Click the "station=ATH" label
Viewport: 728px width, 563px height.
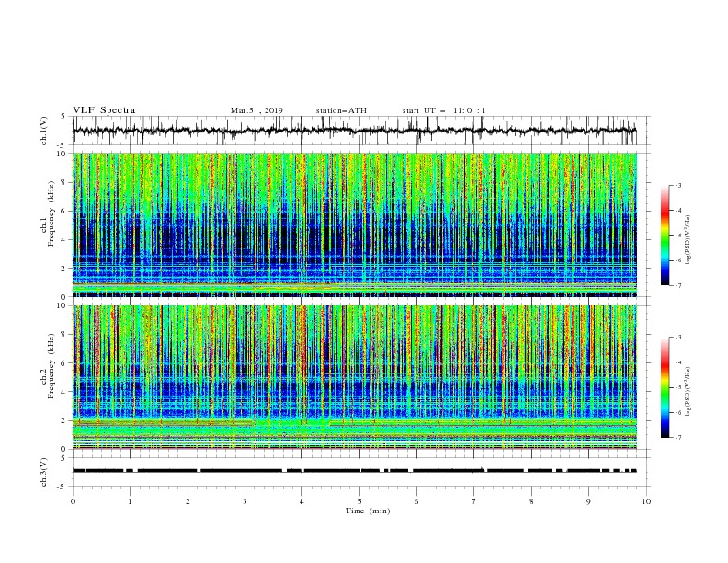(x=341, y=110)
